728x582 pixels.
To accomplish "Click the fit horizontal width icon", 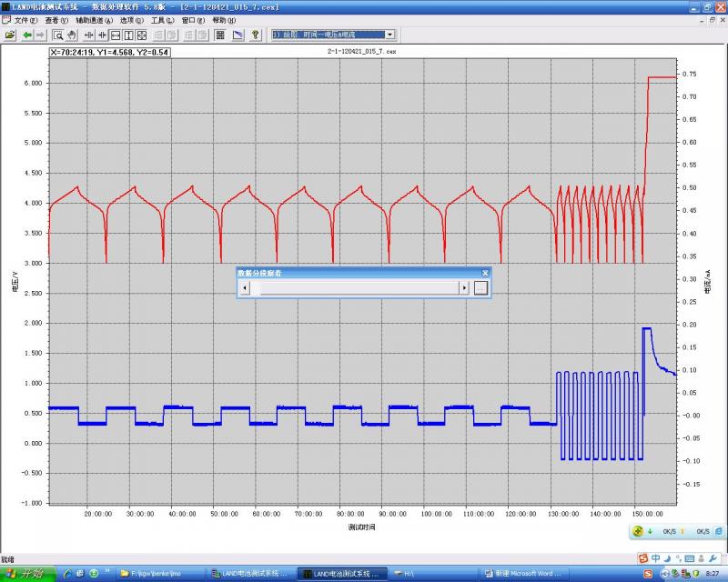I will point(116,35).
